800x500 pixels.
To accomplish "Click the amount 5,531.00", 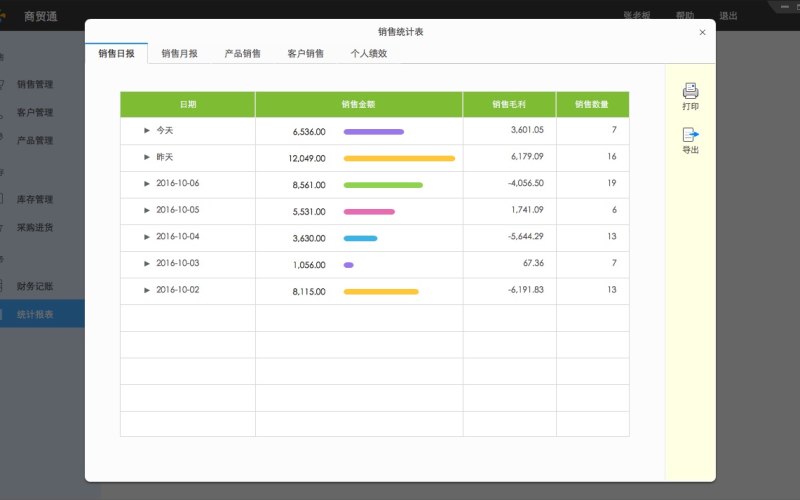I will (309, 212).
